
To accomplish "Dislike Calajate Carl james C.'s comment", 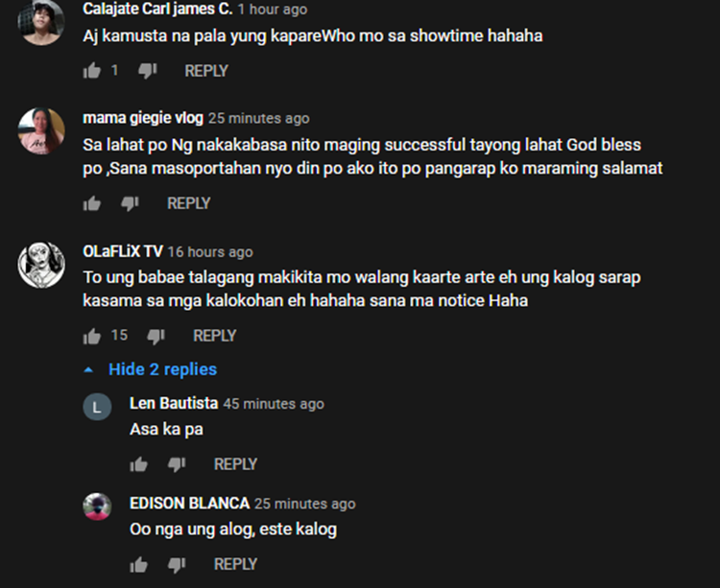I will tap(148, 71).
